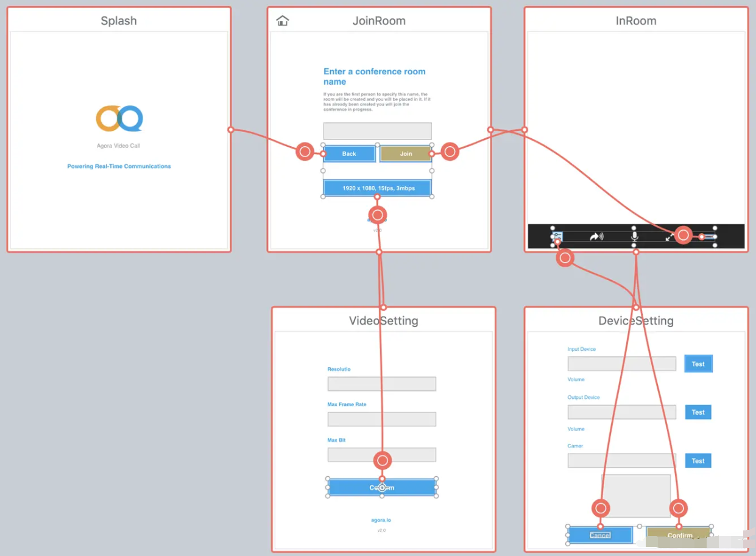
Task: Click the Agora logo on Splash screen
Action: (x=119, y=119)
